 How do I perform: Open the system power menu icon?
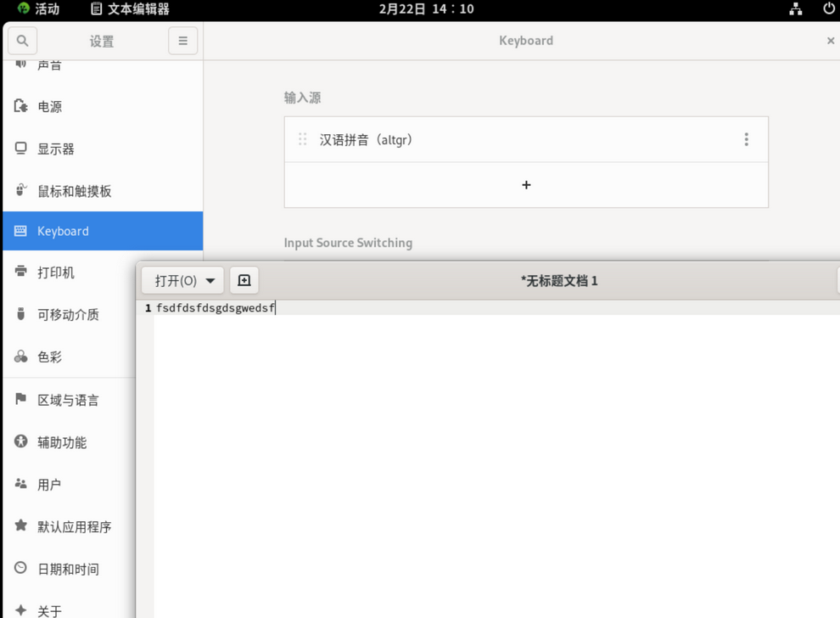coord(828,9)
